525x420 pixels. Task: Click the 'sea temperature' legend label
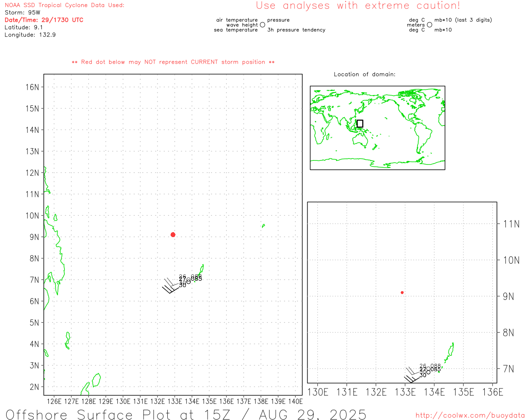click(x=236, y=30)
